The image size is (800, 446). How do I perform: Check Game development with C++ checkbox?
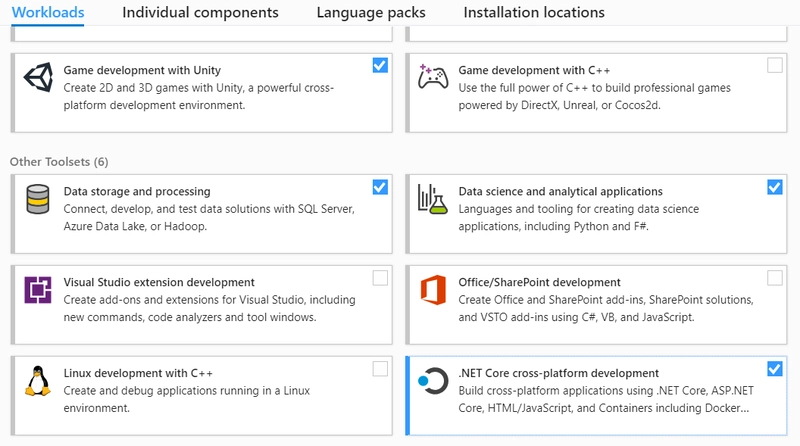coord(775,65)
